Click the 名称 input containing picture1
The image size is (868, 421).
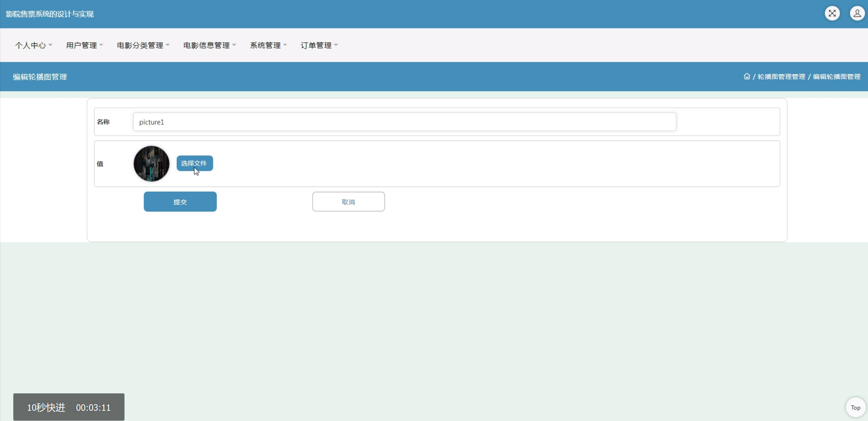404,122
